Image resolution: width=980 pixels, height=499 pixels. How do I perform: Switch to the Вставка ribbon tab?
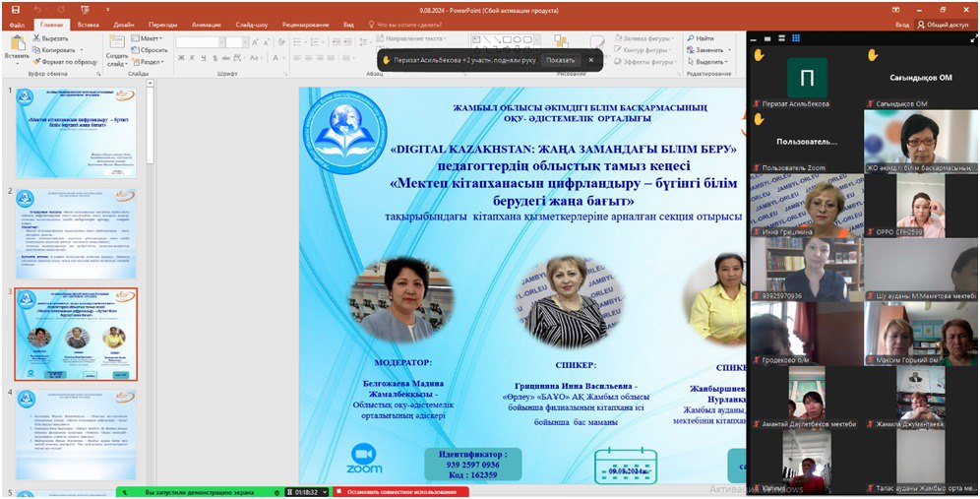click(x=89, y=25)
